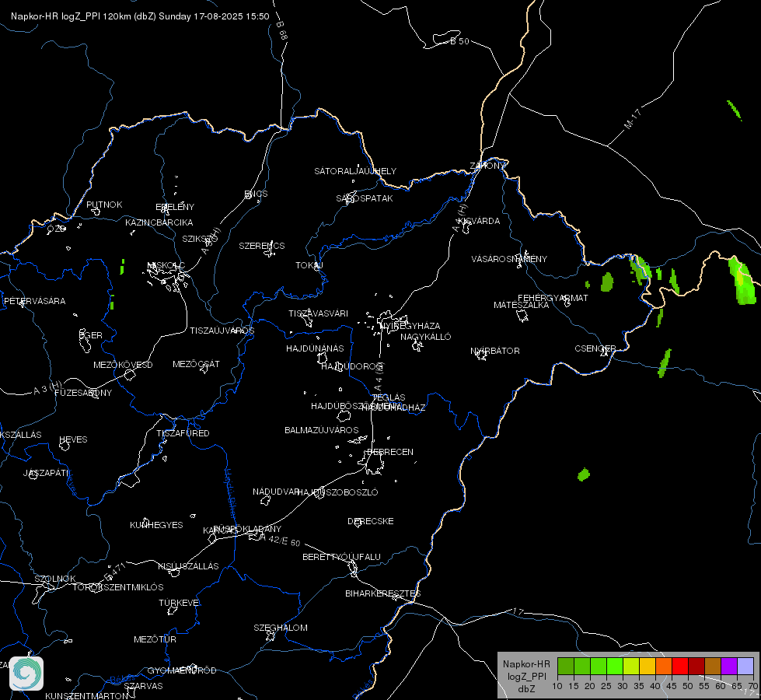Click the NÁDUDVAR town label
The image size is (761, 700).
[x=274, y=492]
